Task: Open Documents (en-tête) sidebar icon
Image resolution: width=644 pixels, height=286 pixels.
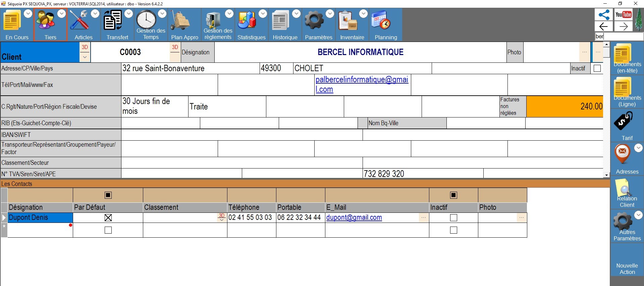Action: coord(622,53)
